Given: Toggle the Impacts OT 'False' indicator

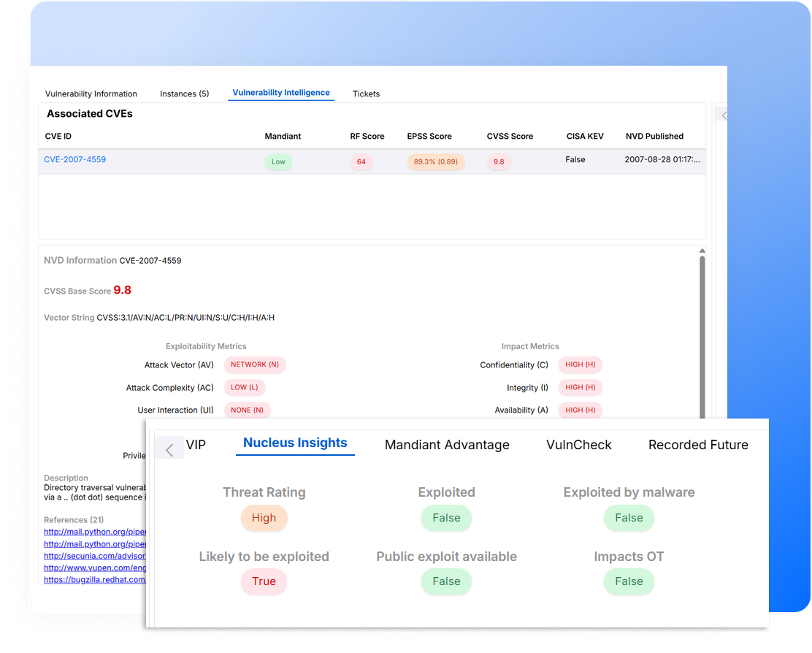Looking at the screenshot, I should click(x=629, y=581).
